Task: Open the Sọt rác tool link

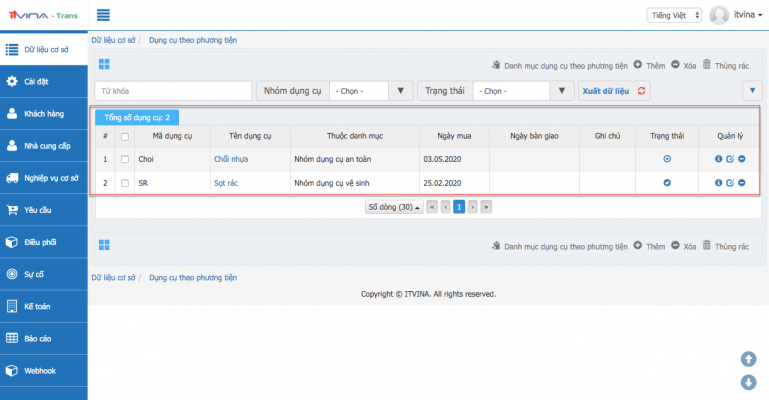Action: [x=225, y=183]
